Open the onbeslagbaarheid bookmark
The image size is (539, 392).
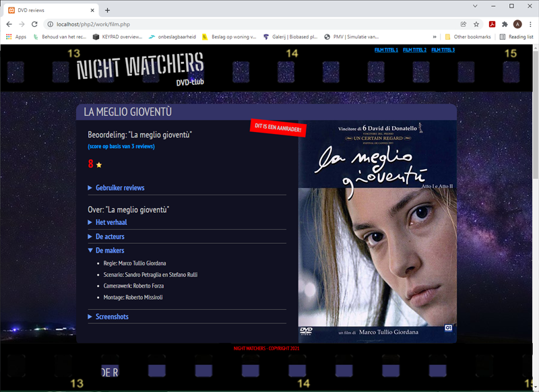(172, 37)
